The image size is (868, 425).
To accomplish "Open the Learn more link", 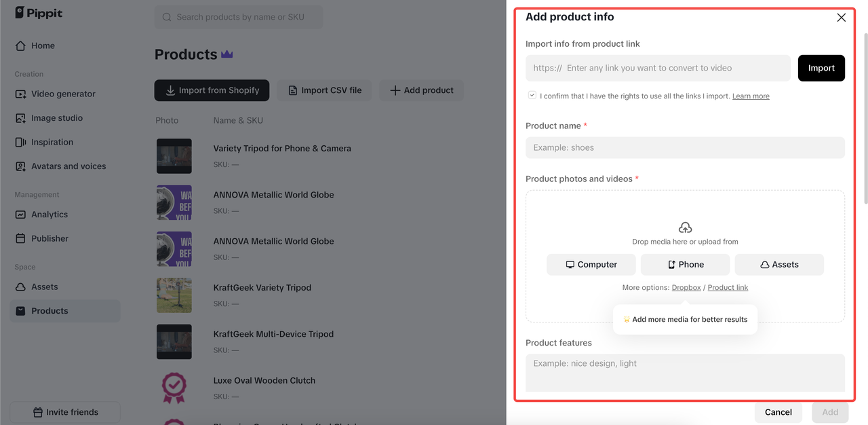I will coord(750,96).
